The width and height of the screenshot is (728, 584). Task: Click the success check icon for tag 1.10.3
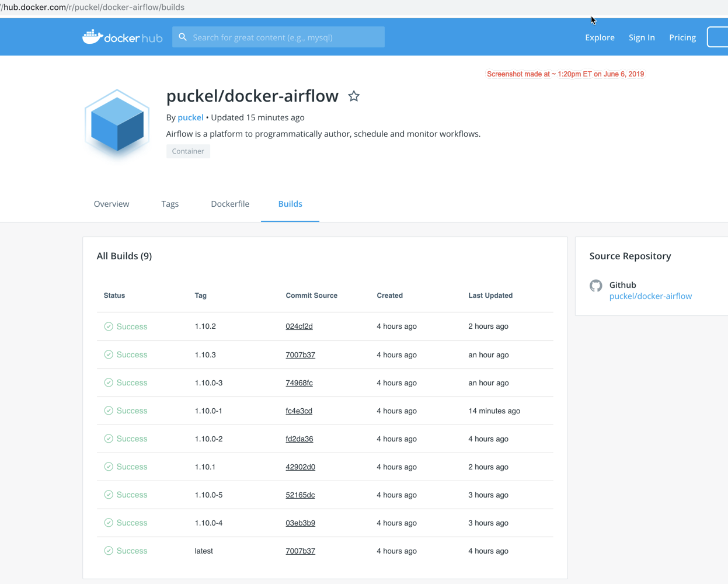pos(109,354)
